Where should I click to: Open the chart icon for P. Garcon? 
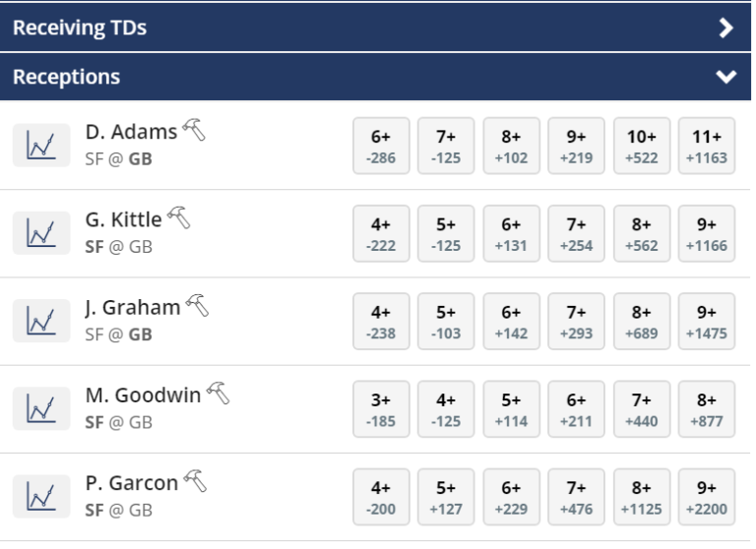point(41,496)
